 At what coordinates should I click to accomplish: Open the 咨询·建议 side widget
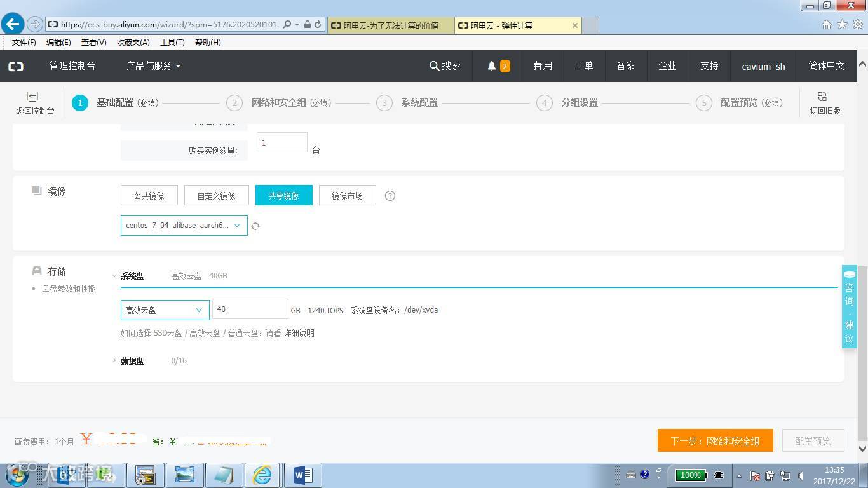click(x=850, y=306)
